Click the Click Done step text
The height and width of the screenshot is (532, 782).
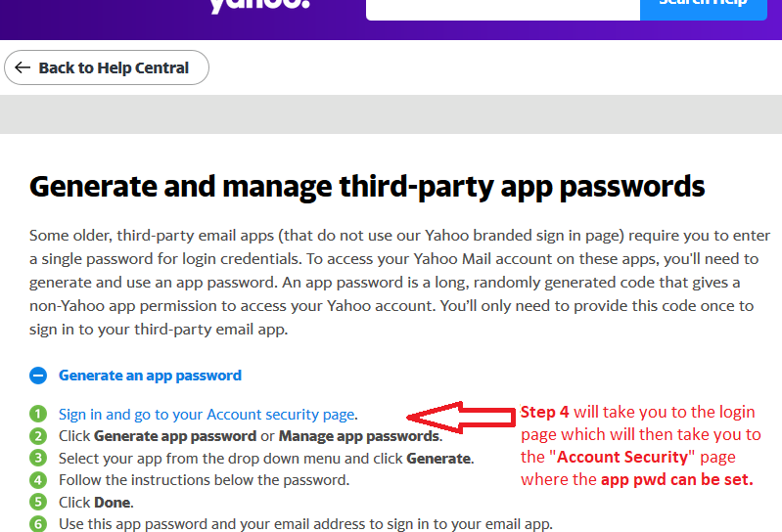[96, 502]
